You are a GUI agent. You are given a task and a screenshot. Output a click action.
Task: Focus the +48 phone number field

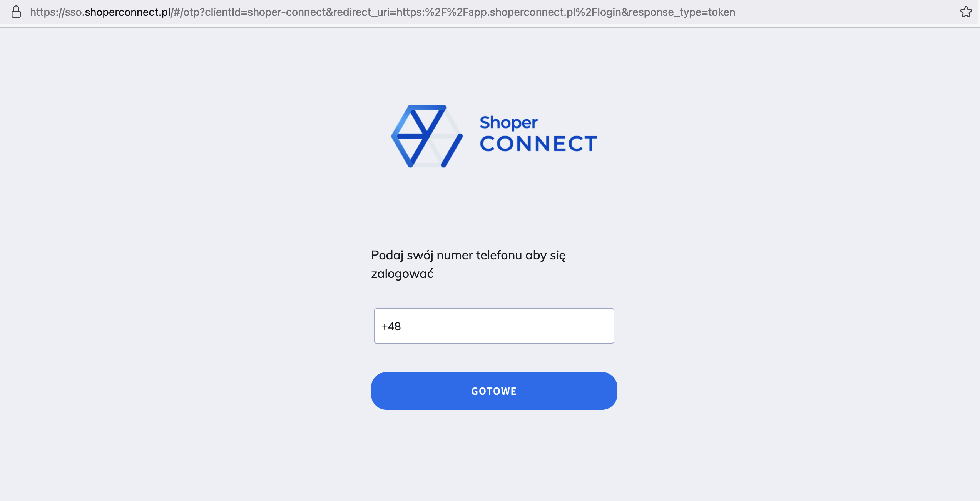(494, 326)
